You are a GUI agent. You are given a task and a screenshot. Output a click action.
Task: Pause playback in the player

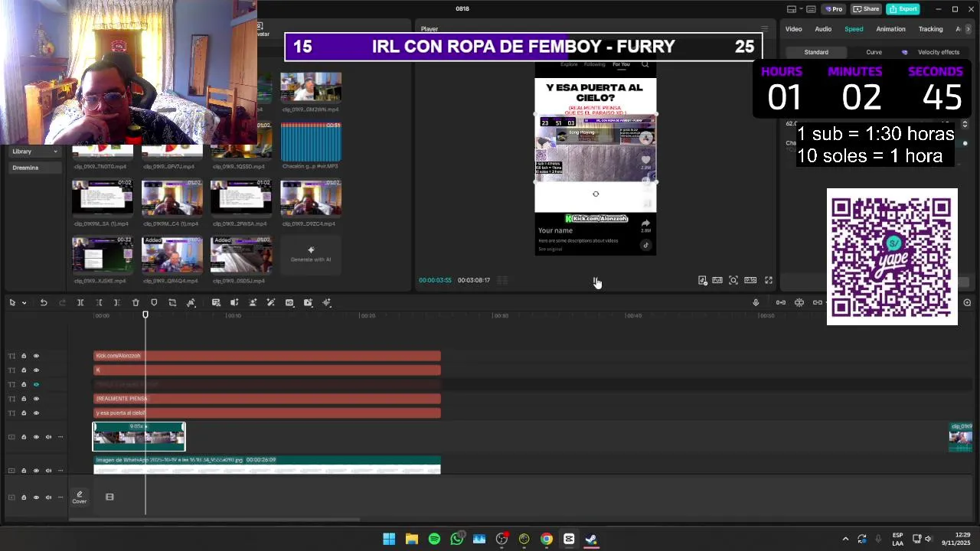(x=597, y=281)
